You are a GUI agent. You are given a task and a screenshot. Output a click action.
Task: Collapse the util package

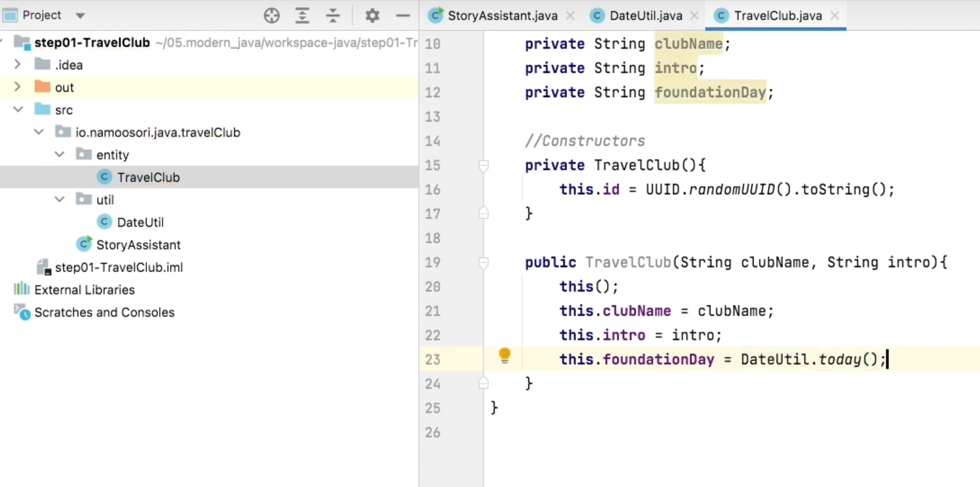pyautogui.click(x=59, y=199)
